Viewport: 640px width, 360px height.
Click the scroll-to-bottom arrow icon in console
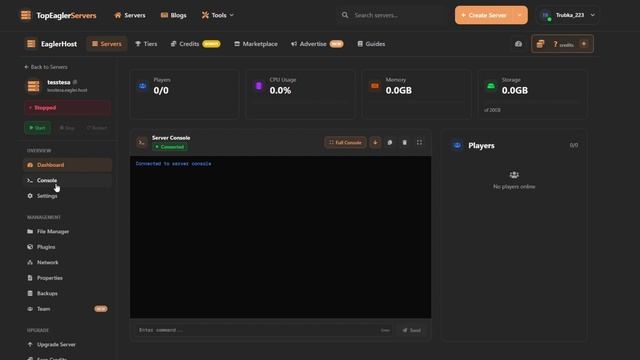click(x=375, y=142)
